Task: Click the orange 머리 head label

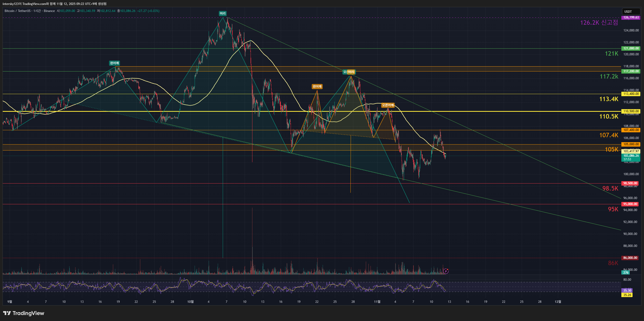Action: click(x=351, y=72)
